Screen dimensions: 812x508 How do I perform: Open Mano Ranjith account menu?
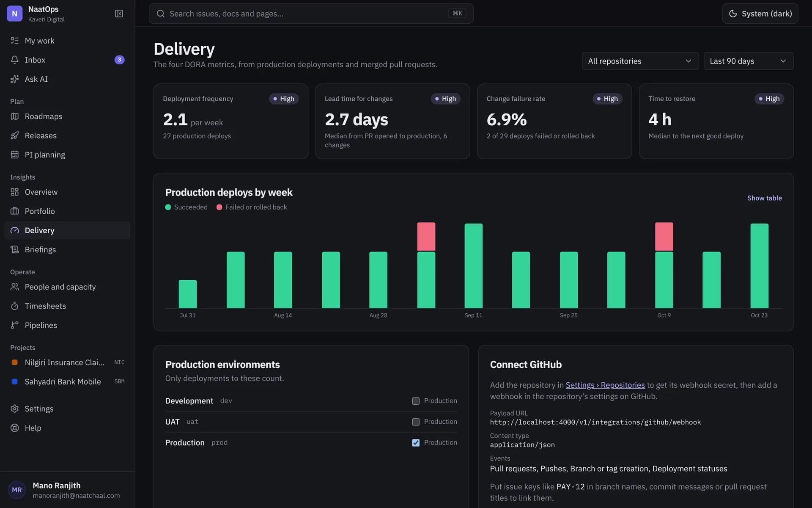tap(67, 490)
